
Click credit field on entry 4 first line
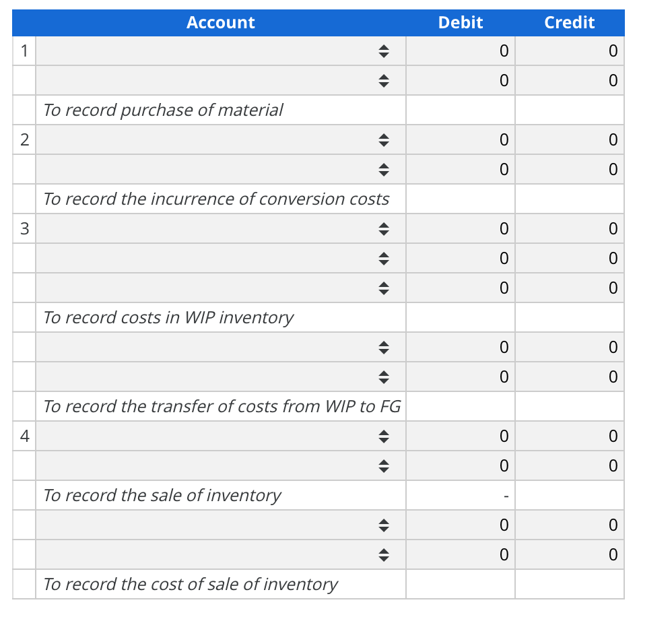click(x=570, y=436)
